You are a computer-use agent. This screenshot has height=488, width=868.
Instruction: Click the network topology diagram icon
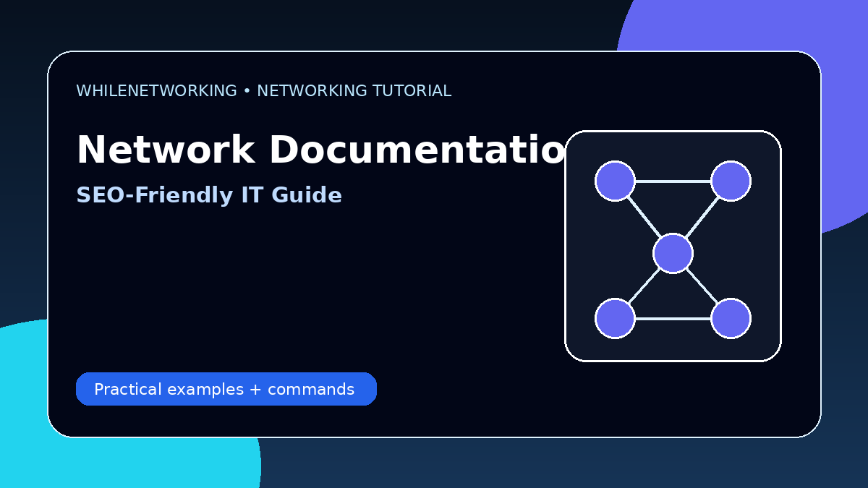tap(673, 246)
